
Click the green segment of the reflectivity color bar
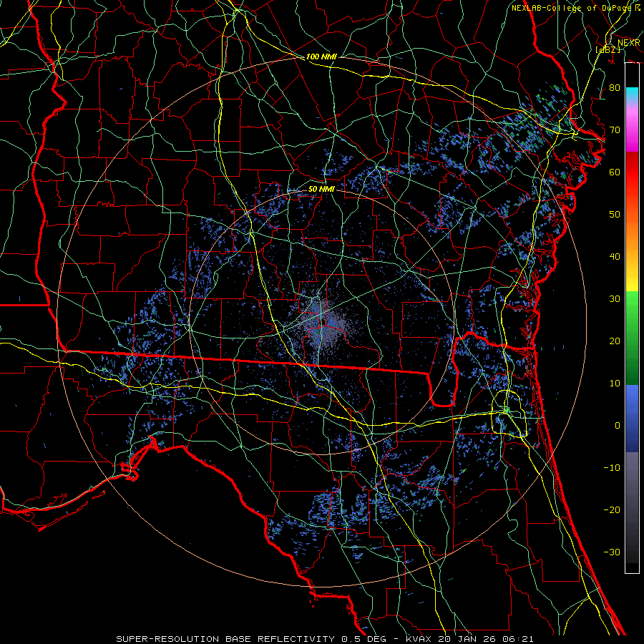coord(632,338)
